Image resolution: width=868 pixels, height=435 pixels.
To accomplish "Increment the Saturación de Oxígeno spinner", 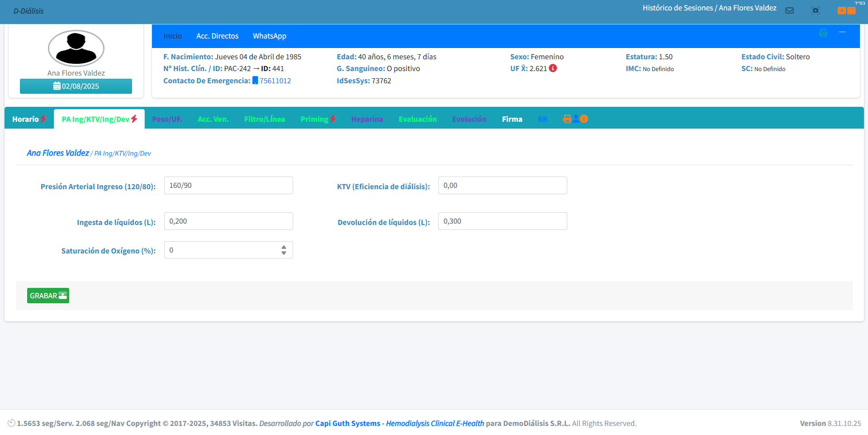I will pos(284,247).
